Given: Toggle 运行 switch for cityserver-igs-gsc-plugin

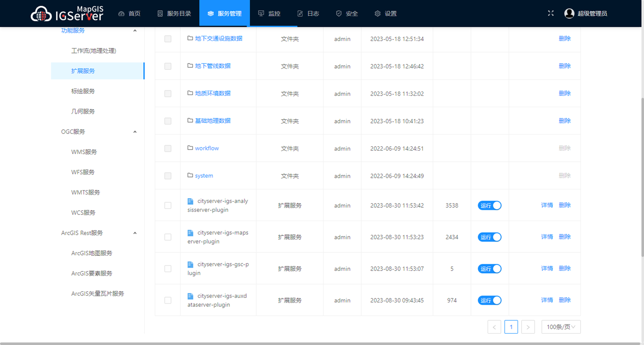Looking at the screenshot, I should click(489, 269).
